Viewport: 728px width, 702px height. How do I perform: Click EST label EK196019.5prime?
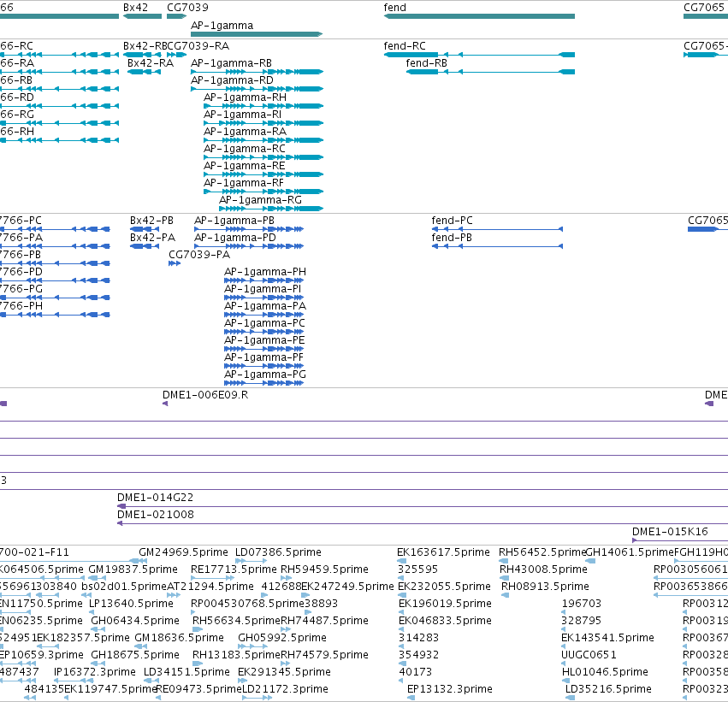tap(445, 604)
